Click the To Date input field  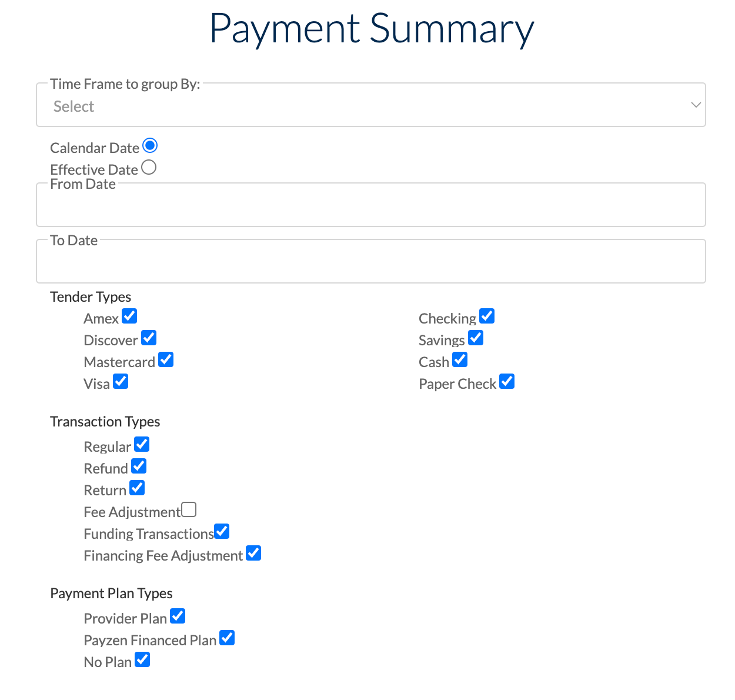370,262
